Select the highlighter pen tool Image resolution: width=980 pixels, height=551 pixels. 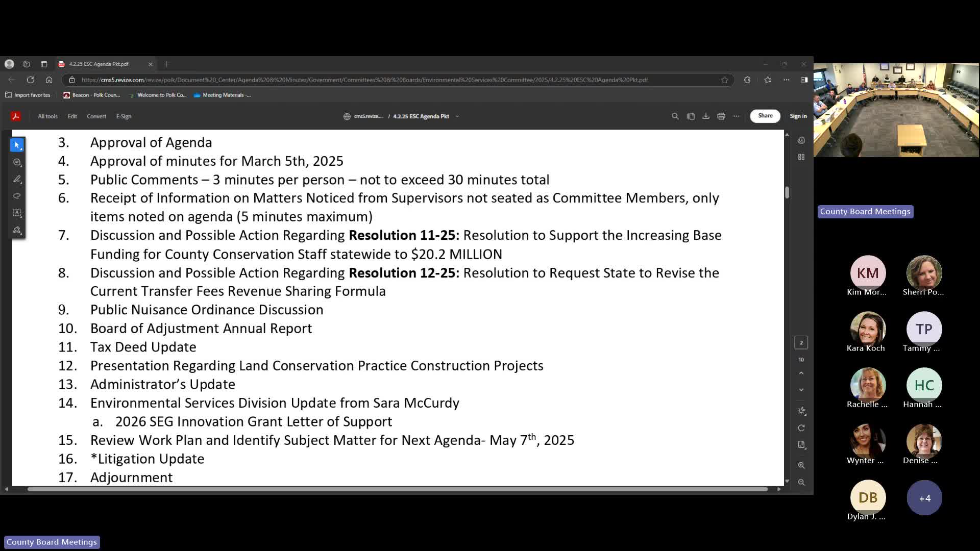pos(17,179)
